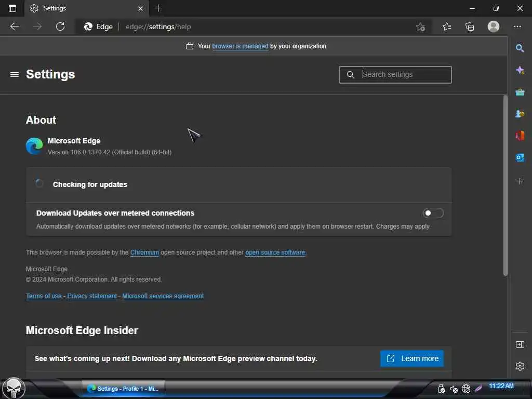
Task: Click the network globe tray icon
Action: (x=466, y=389)
